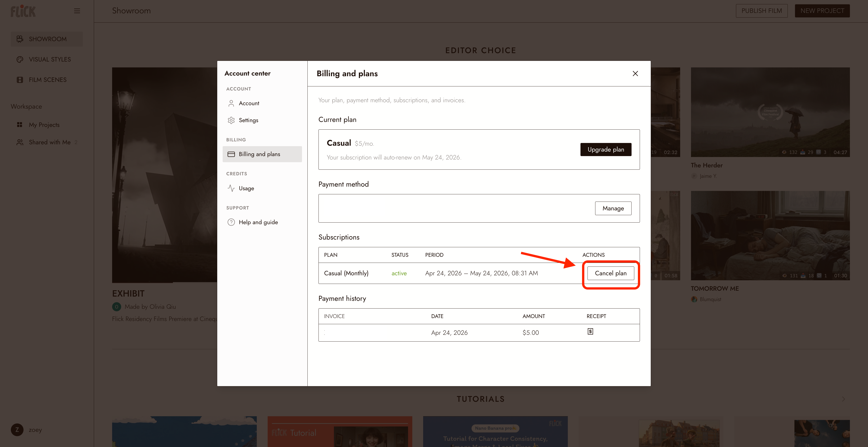
Task: Click the Account person icon
Action: click(x=231, y=103)
